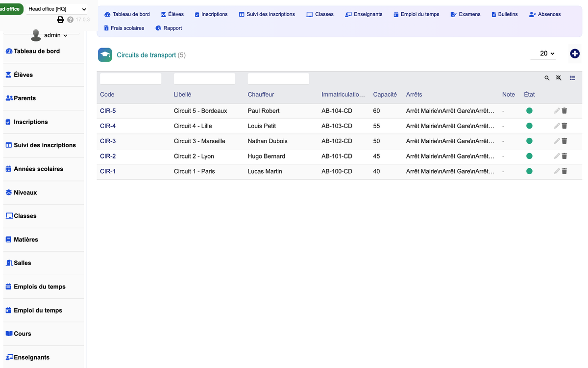This screenshot has height=368, width=588.
Task: Open the help question mark icon
Action: (70, 20)
